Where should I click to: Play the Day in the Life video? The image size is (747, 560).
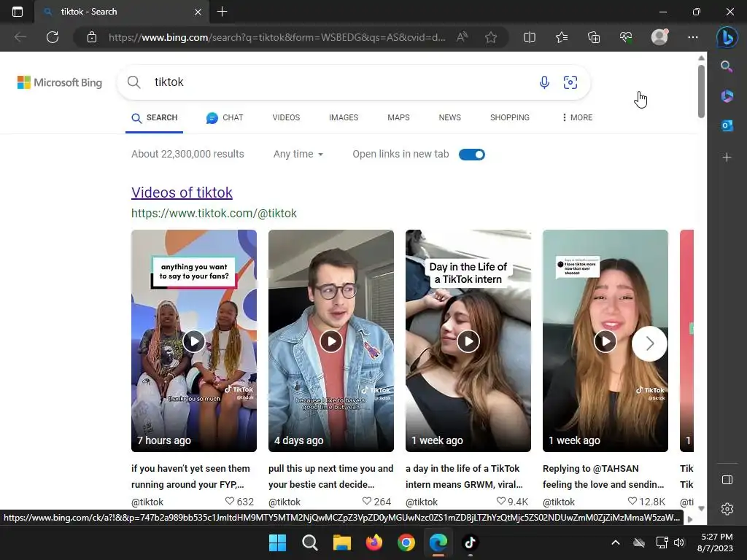468,341
